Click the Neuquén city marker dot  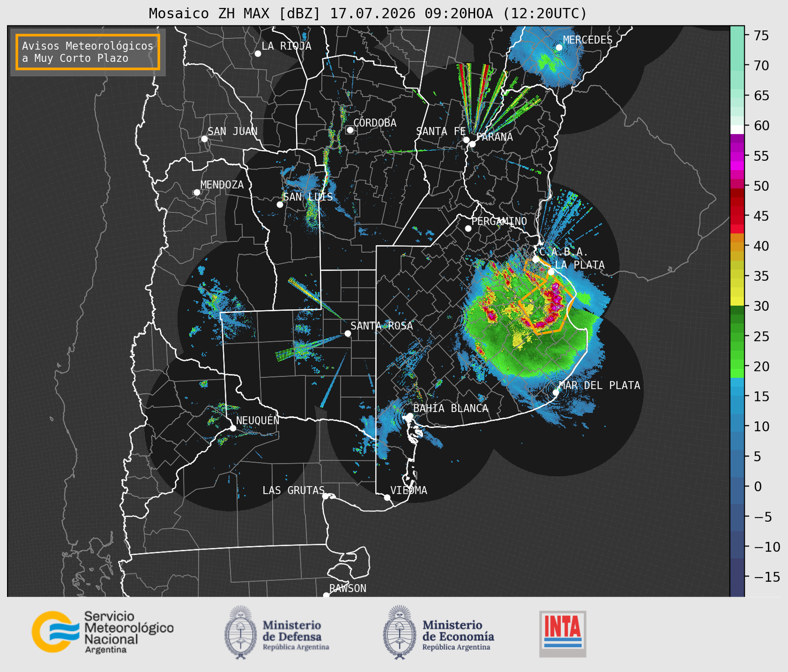pyautogui.click(x=233, y=428)
